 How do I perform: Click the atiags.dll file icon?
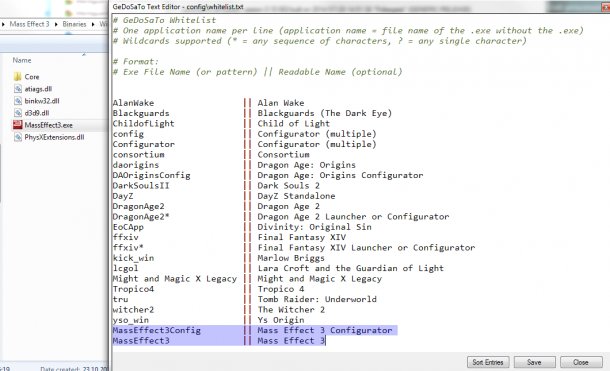(18, 89)
